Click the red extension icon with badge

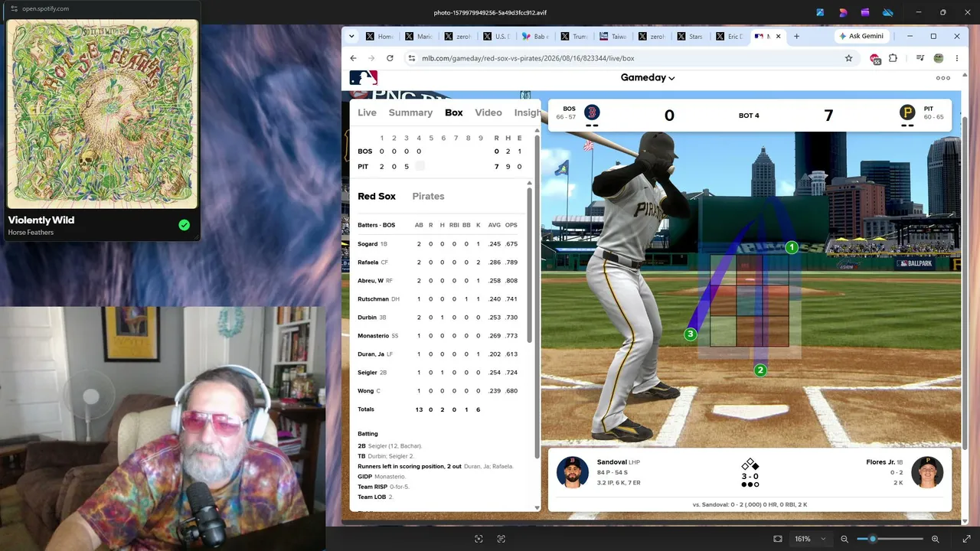(875, 59)
